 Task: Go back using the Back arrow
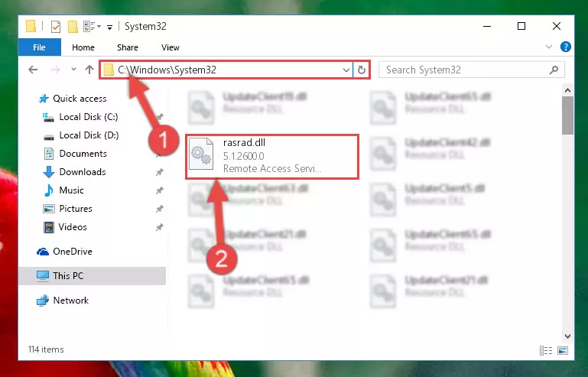click(33, 70)
